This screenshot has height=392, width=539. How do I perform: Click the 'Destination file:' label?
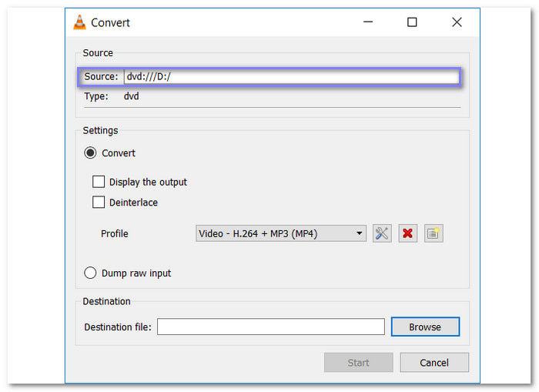118,327
